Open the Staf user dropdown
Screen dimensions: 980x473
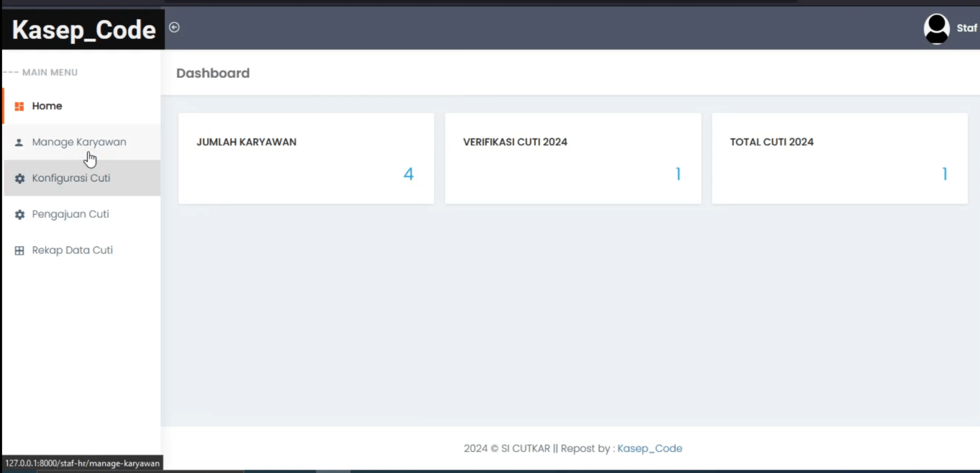967,28
